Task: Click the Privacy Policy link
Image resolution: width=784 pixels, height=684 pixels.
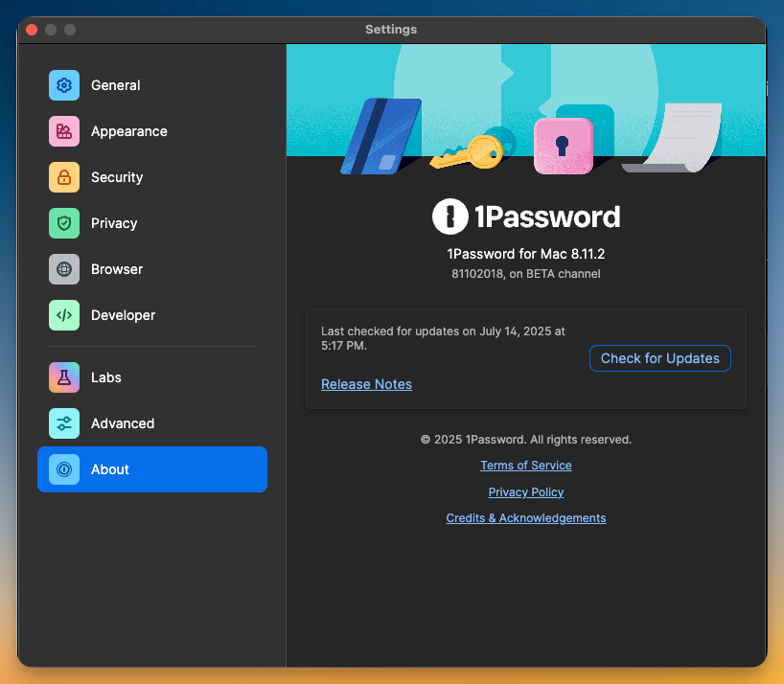Action: click(x=525, y=492)
